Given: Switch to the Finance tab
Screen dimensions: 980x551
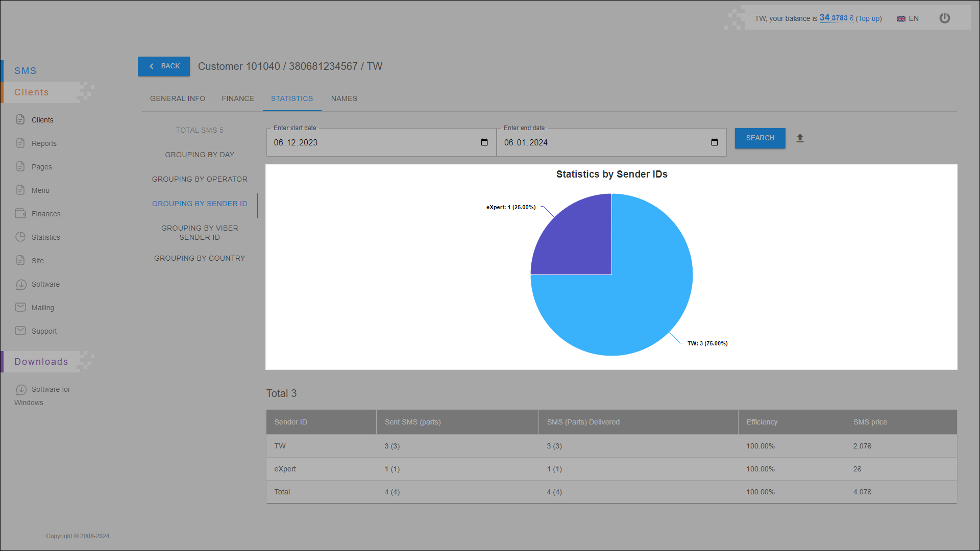Looking at the screenshot, I should click(238, 98).
